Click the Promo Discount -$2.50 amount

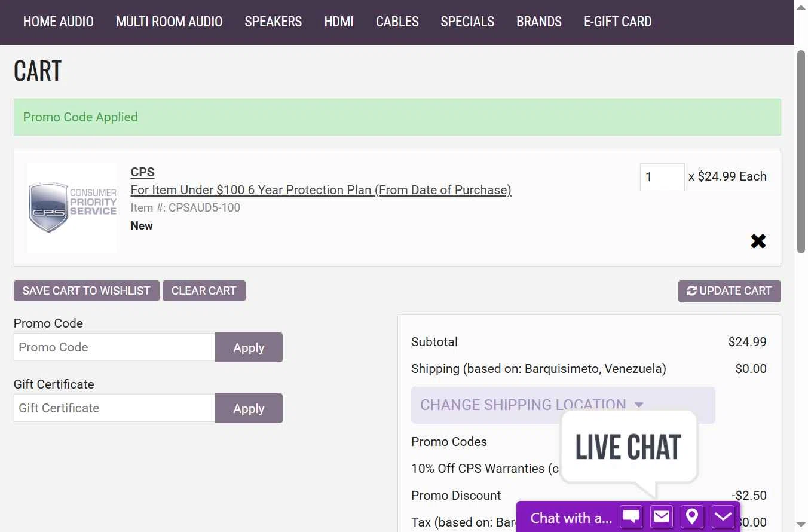point(749,496)
